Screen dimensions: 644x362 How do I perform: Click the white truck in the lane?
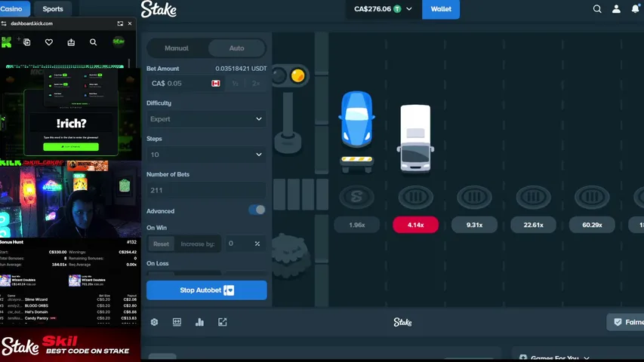415,138
